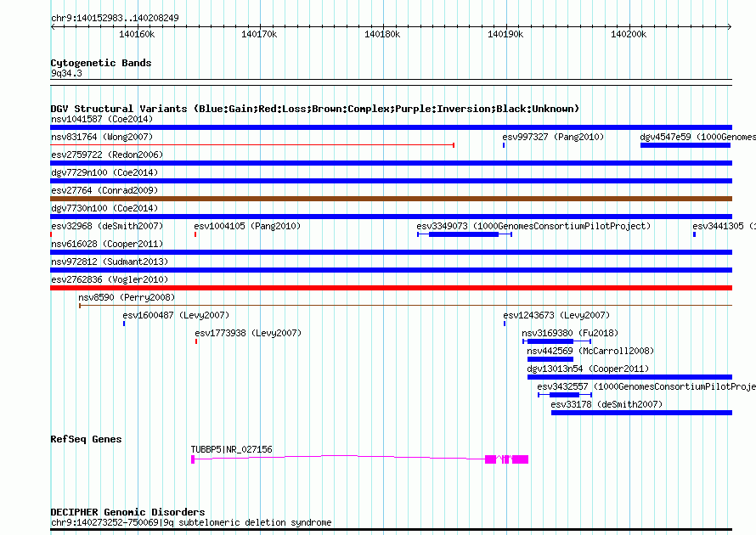756x535 pixels.
Task: Click the esv1773938 (Levy2007) red marker
Action: 196,341
